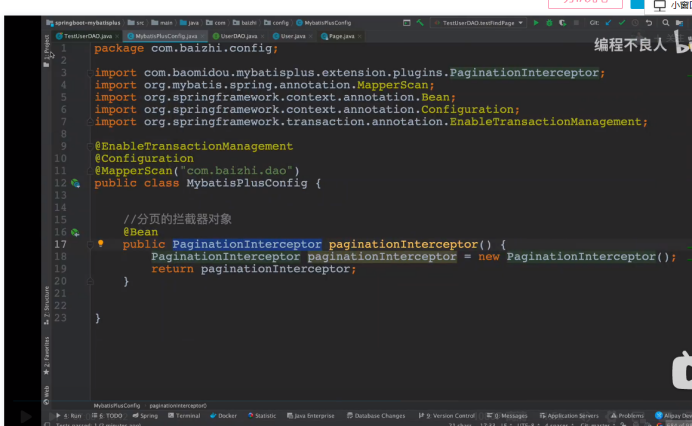Revert changes with the undo arrow icon
692x426 pixels.
coord(649,23)
